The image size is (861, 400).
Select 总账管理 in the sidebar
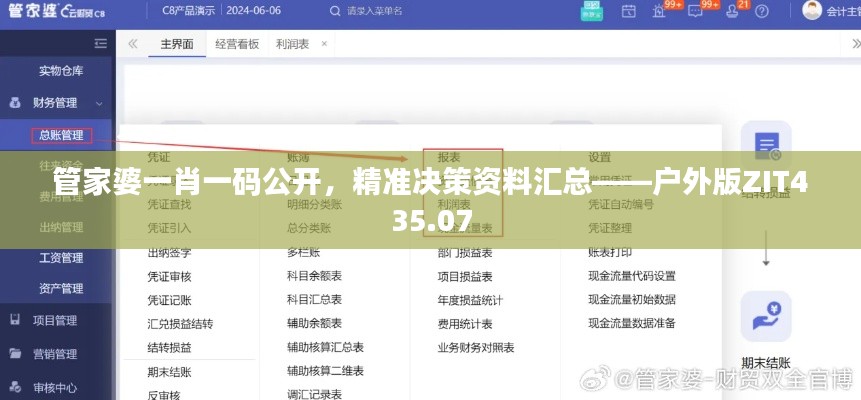click(x=60, y=135)
